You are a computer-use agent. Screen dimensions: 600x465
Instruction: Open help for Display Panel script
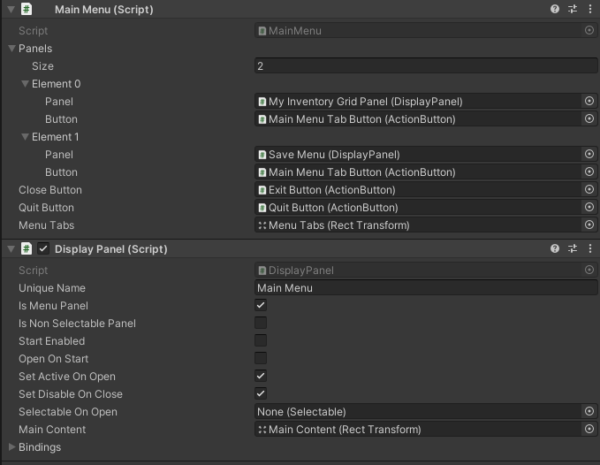pyautogui.click(x=555, y=248)
